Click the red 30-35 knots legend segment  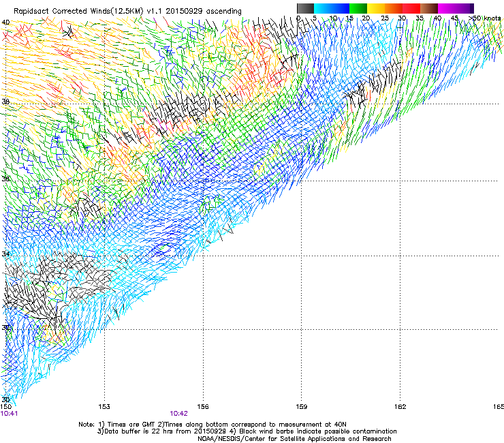[411, 8]
